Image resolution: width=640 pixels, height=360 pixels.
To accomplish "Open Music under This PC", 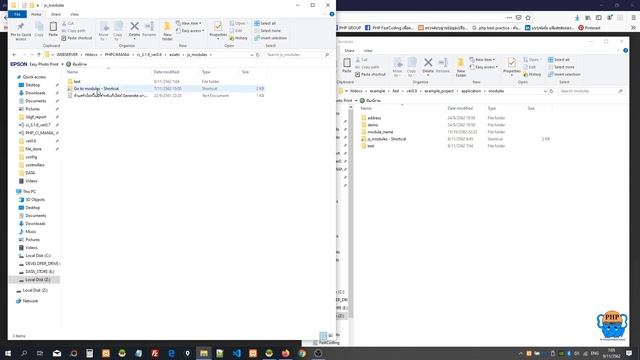I will point(31,231).
